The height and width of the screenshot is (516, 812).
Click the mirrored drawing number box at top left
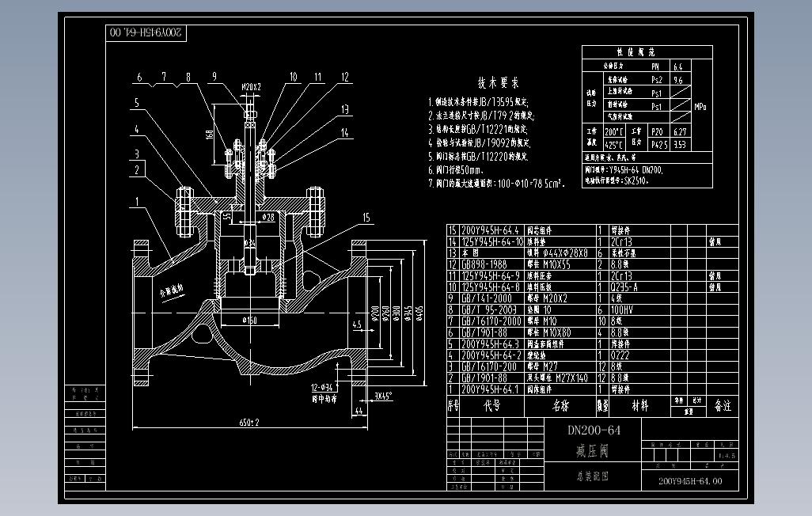point(146,32)
